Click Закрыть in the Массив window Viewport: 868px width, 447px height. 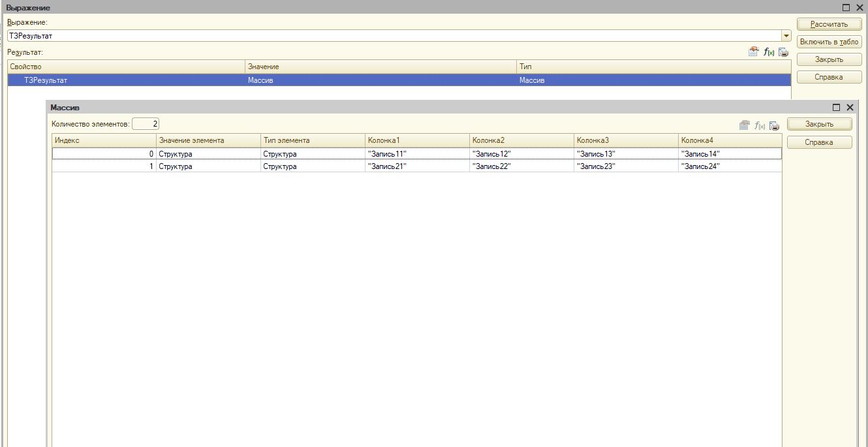coord(819,124)
